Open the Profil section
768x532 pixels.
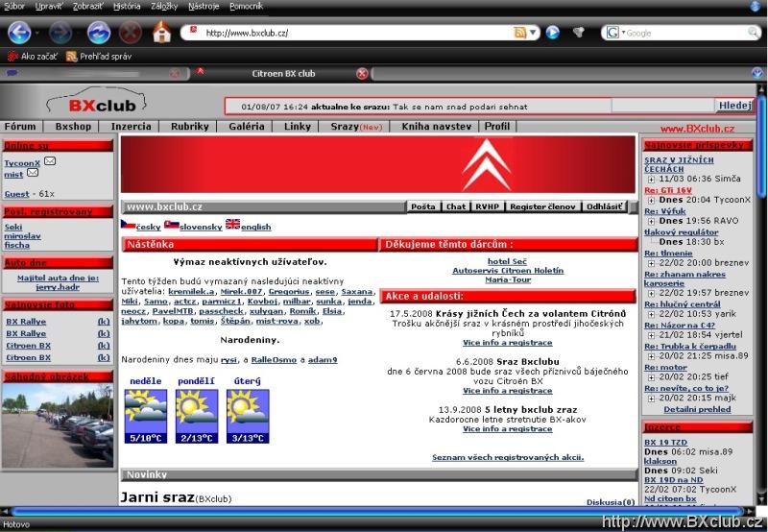pos(497,127)
